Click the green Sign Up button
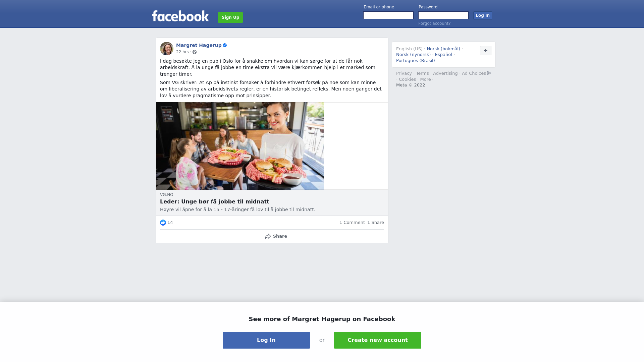Screen dimensions: 644x362 point(230,17)
